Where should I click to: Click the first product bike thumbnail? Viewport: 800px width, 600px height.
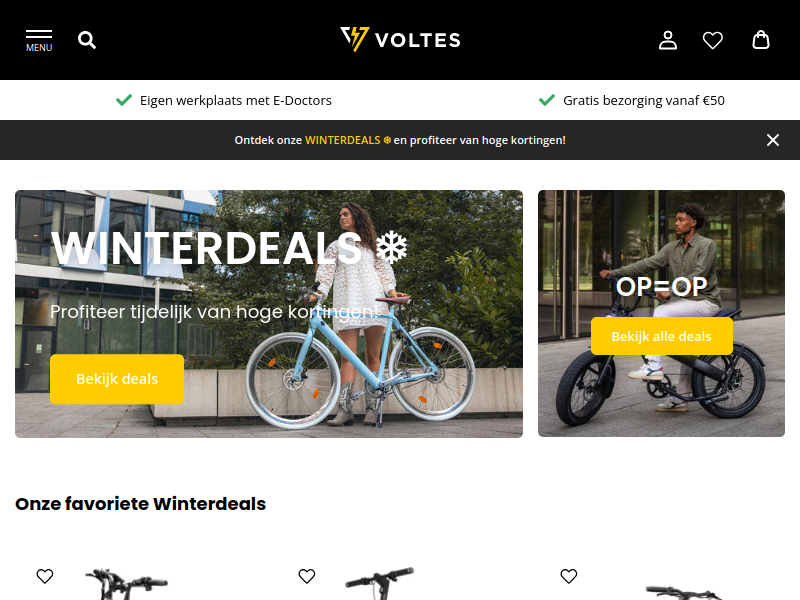[128, 584]
